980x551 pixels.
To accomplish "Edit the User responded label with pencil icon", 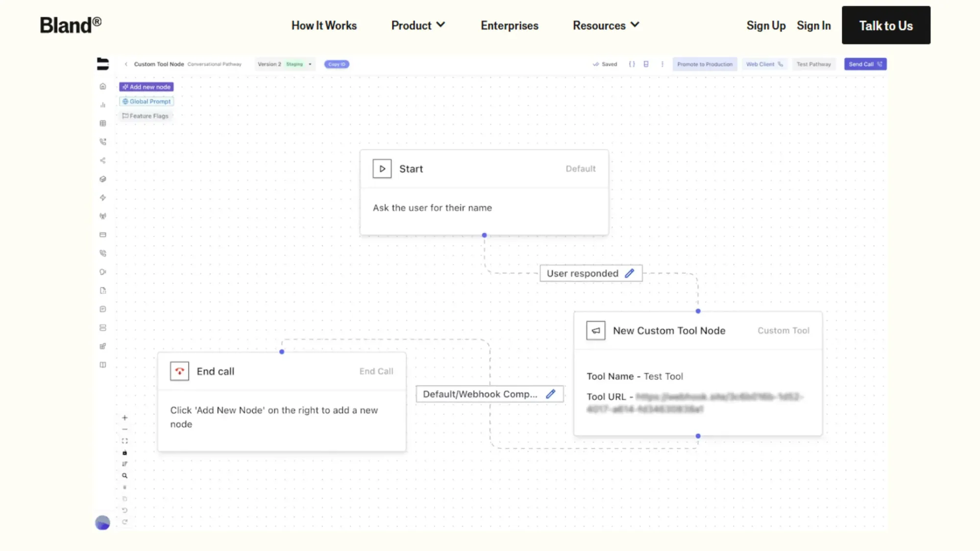I will tap(630, 273).
